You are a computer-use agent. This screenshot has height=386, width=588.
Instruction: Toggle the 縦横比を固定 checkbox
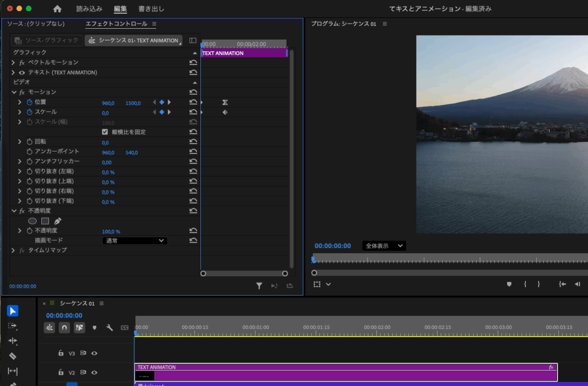pyautogui.click(x=105, y=132)
